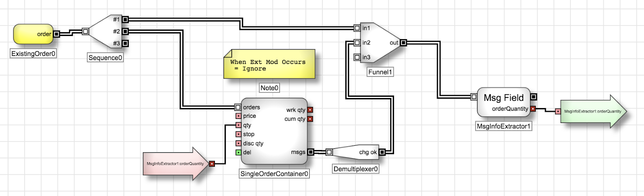The width and height of the screenshot is (644, 196).
Task: Click the stop input port square
Action: pyautogui.click(x=238, y=134)
